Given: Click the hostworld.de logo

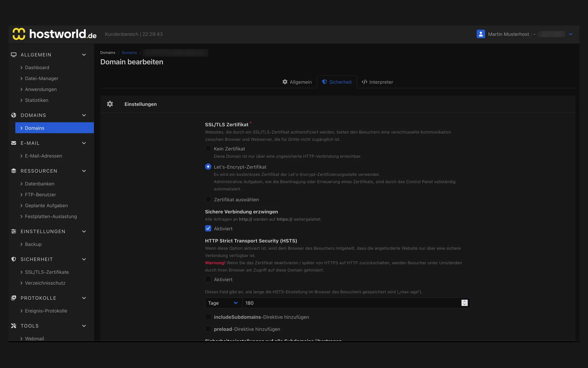Looking at the screenshot, I should coord(55,34).
